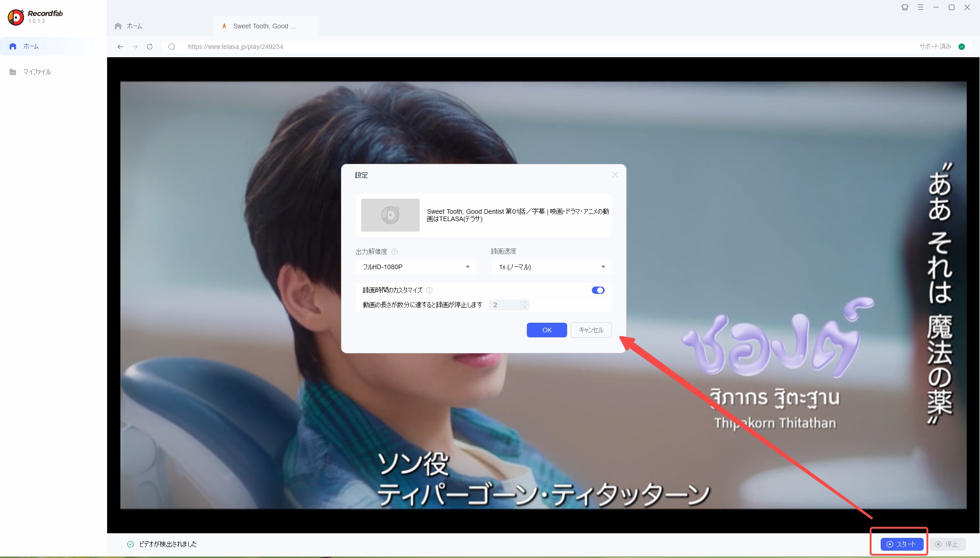The height and width of the screenshot is (558, 980).
Task: Show help for 録画時間のカスタマイズ
Action: (x=429, y=290)
